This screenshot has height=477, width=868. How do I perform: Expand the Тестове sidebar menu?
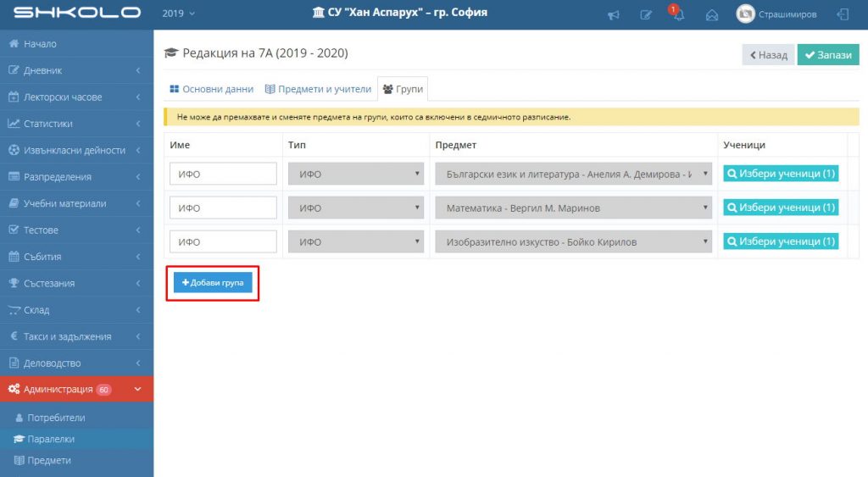76,230
